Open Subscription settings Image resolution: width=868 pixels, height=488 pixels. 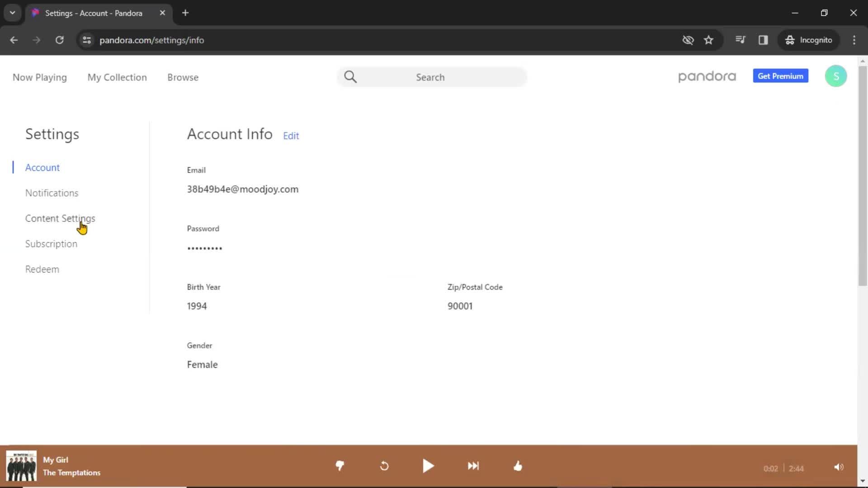(51, 244)
